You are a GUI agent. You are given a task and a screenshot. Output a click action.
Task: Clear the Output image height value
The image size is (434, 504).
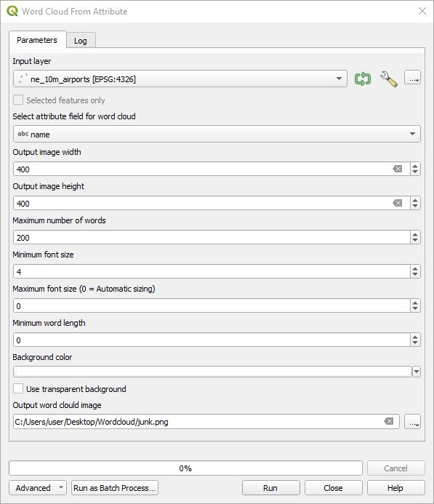[x=398, y=203]
